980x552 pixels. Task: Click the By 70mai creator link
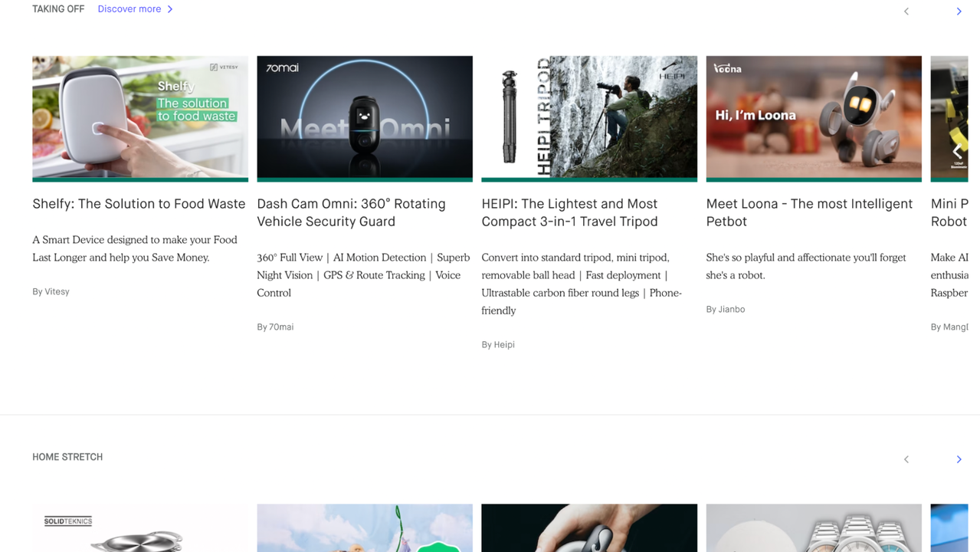tap(275, 327)
